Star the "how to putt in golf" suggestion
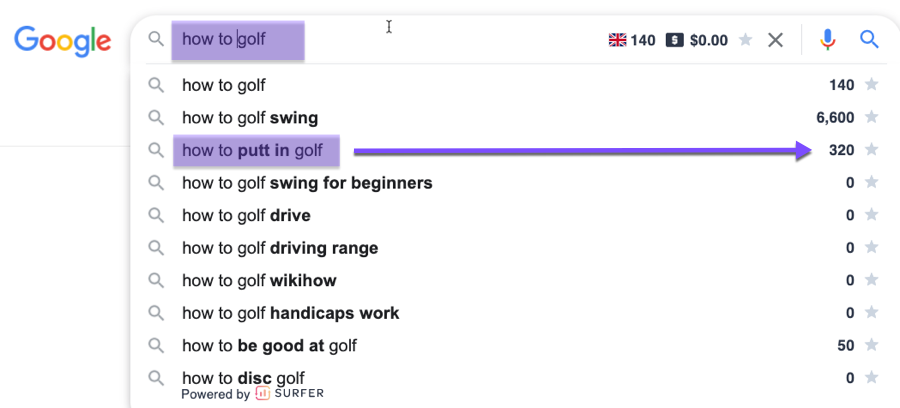Viewport: 900px width, 408px height. (872, 150)
